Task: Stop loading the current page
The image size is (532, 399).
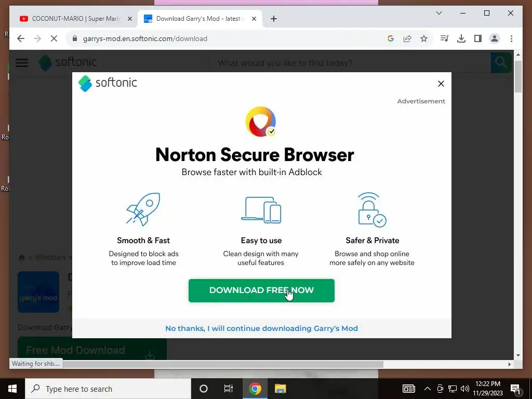Action: coord(54,38)
